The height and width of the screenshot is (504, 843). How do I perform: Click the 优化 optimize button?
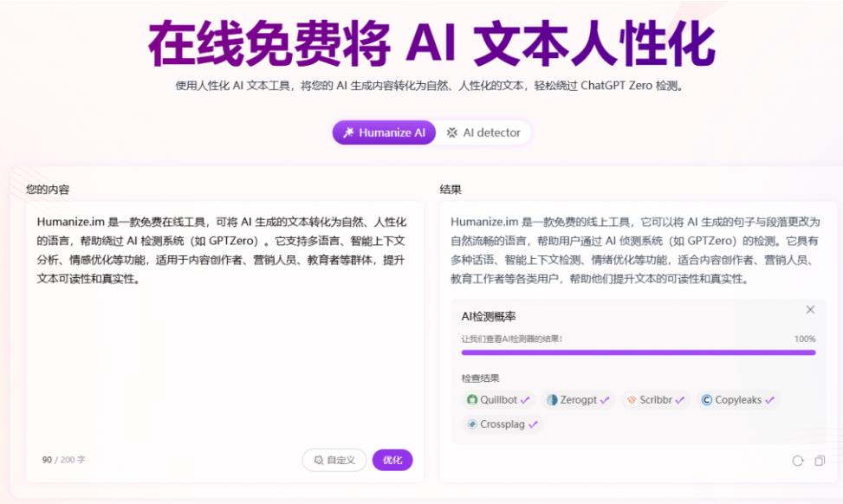click(x=392, y=460)
